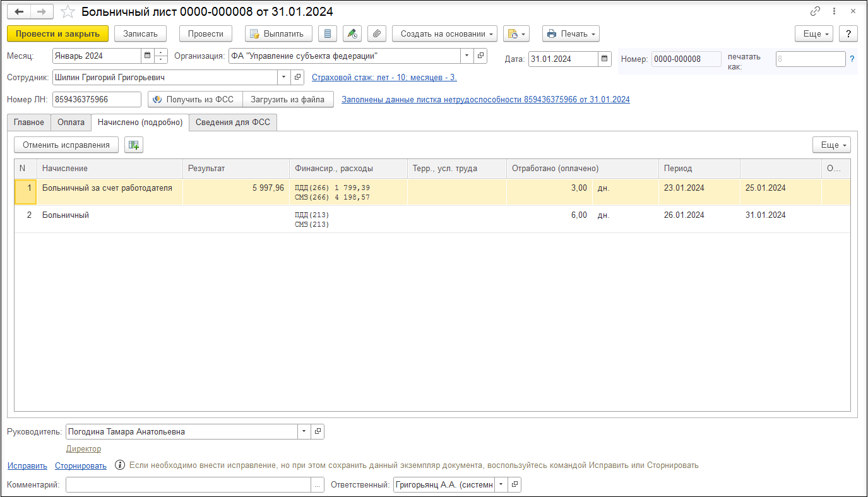Image resolution: width=868 pixels, height=497 pixels.
Task: Step the Месяц value with spinner arrows
Action: (x=161, y=56)
